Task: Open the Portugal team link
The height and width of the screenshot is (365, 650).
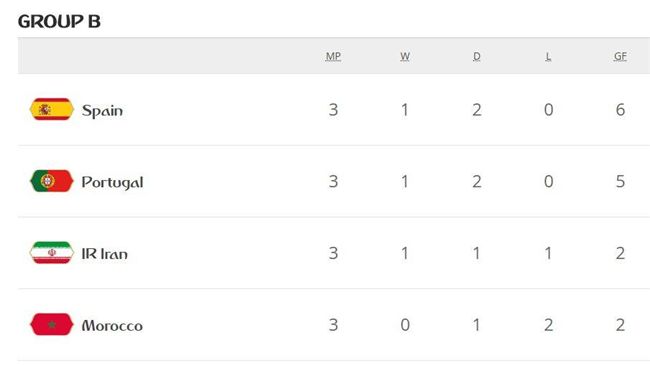Action: point(112,182)
